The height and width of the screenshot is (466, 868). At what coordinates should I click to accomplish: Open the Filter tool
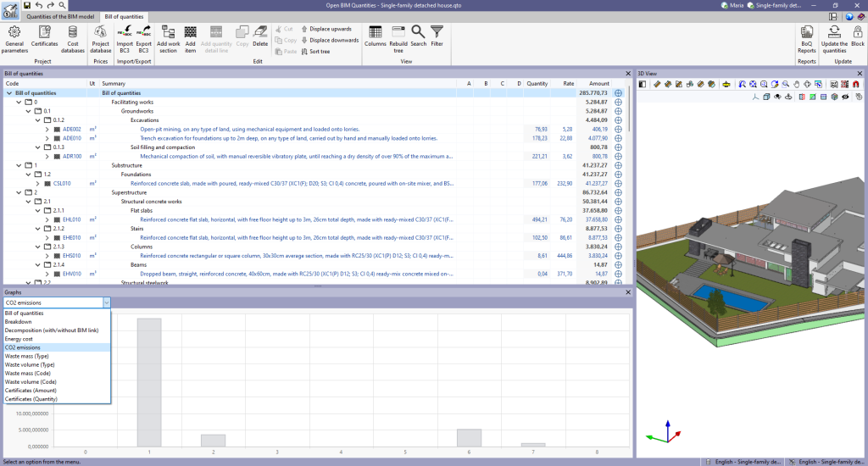437,36
